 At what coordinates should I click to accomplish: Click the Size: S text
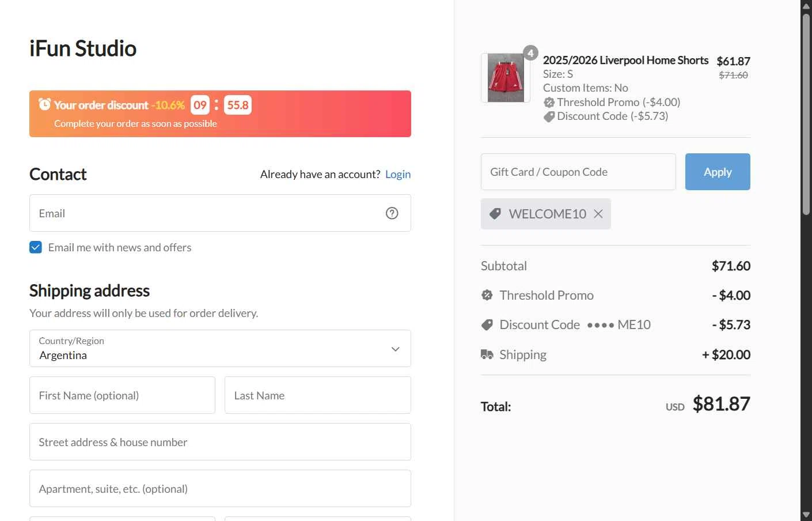pyautogui.click(x=558, y=74)
